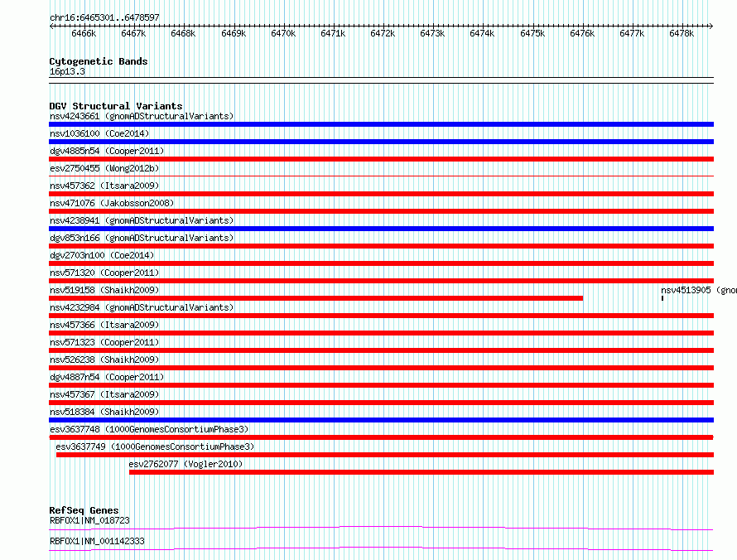
Task: Select nsv571323 (Cooper2011) label
Action: [x=104, y=342]
